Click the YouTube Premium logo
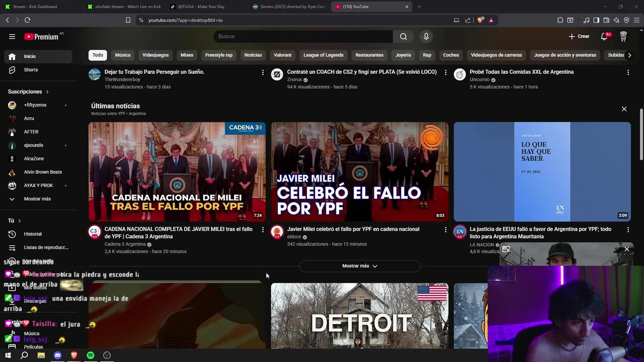 tap(41, 37)
